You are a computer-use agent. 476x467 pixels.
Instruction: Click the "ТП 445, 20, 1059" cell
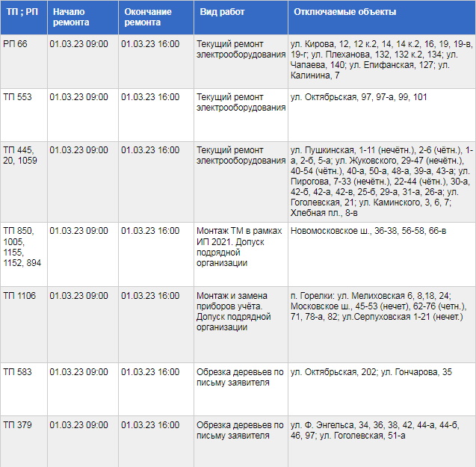(19, 155)
